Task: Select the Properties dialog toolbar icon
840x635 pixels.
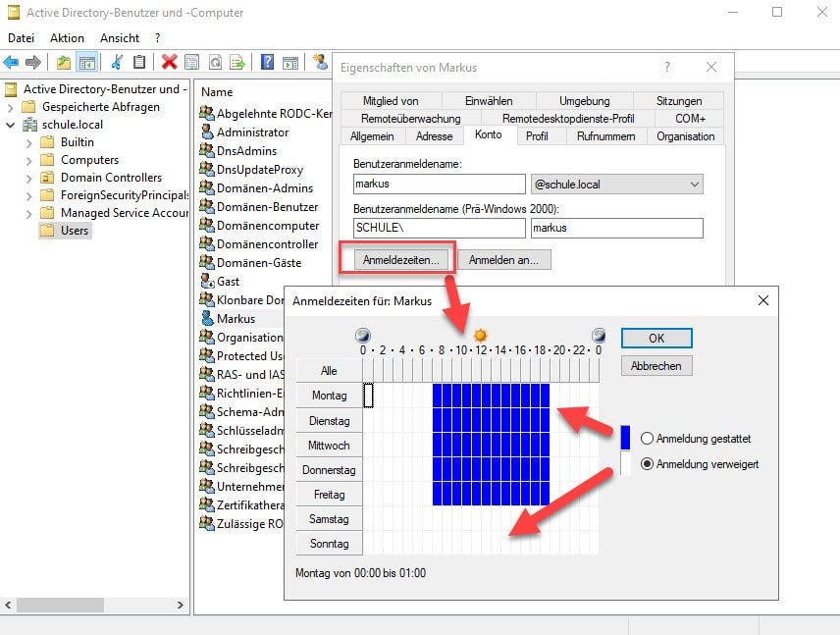Action: pos(191,62)
